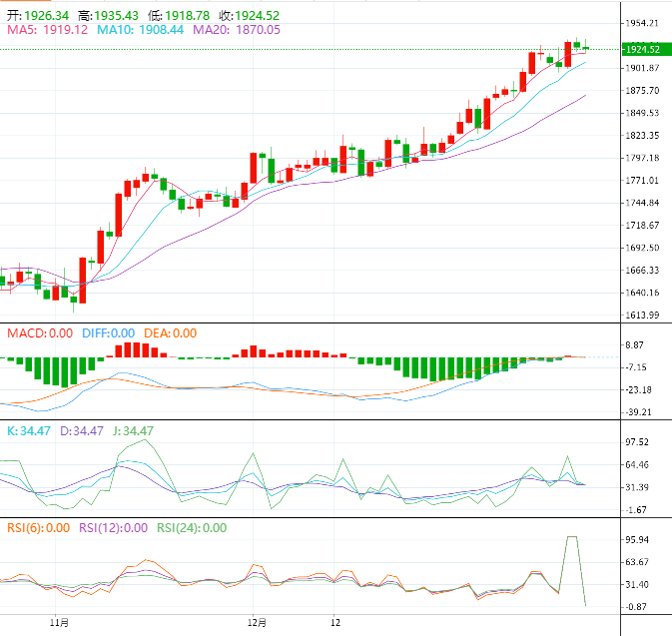This screenshot has width=672, height=636.
Task: Select the RSI(6):0.00 indicator label
Action: click(x=39, y=528)
